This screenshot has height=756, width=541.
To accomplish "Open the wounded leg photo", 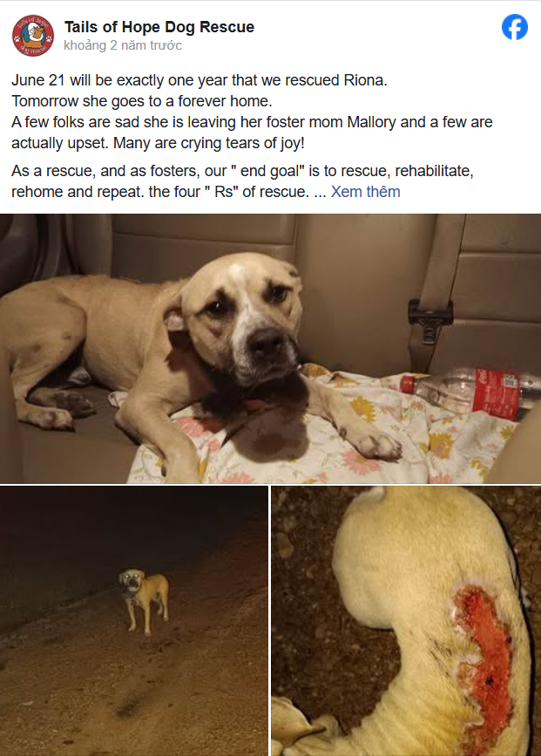I will click(x=406, y=621).
